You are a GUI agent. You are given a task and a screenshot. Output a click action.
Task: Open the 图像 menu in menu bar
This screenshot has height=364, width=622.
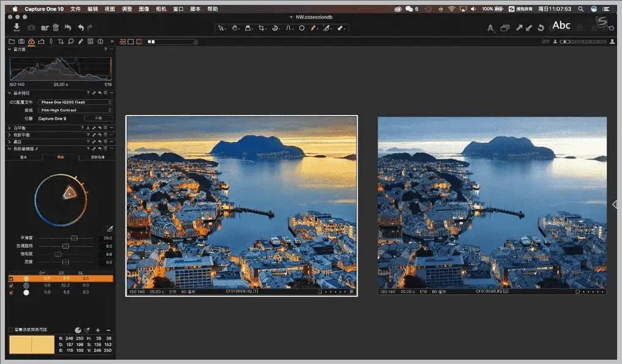pyautogui.click(x=144, y=9)
